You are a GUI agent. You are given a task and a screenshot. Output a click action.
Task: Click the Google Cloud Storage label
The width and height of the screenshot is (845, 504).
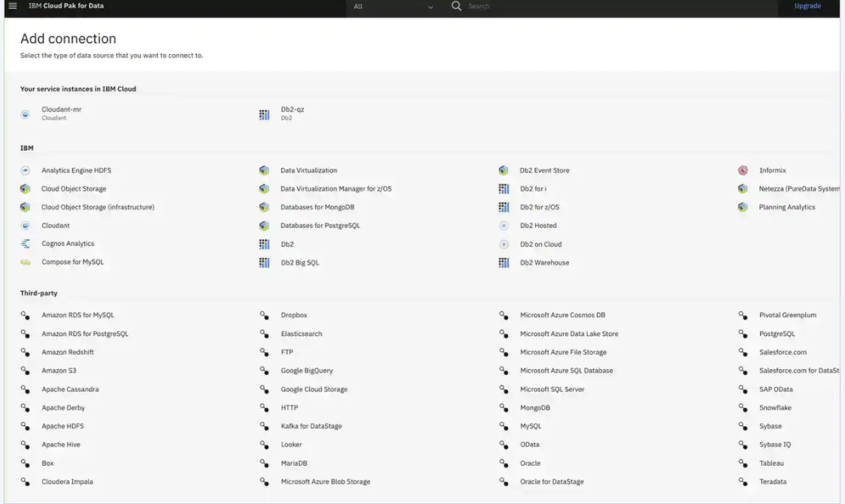pos(314,389)
